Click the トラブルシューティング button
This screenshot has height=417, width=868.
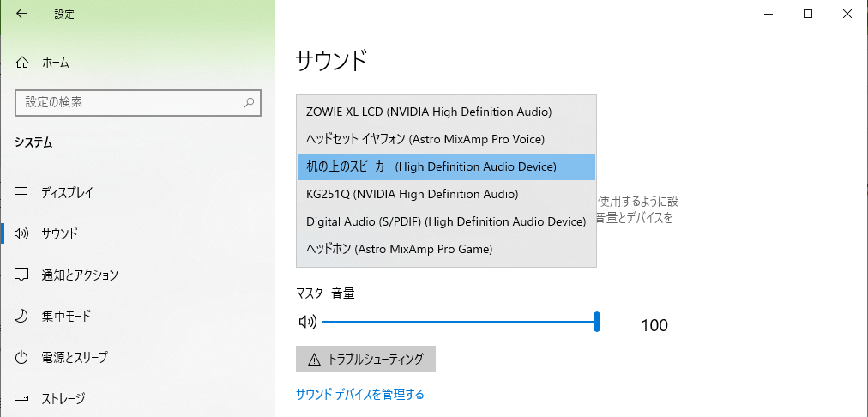click(365, 359)
